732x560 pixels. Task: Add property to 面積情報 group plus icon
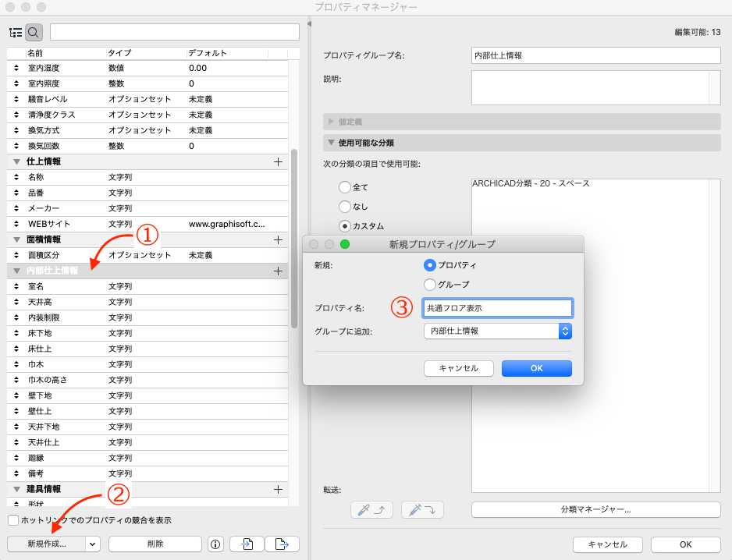point(279,240)
